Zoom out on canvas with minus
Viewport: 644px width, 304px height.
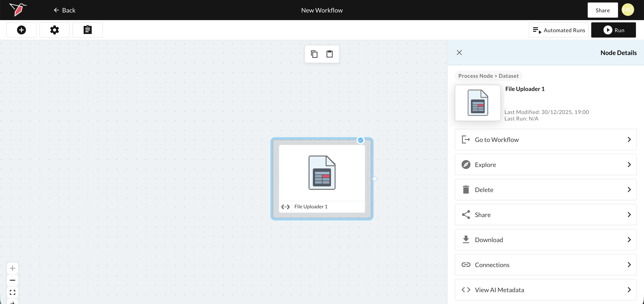13,280
